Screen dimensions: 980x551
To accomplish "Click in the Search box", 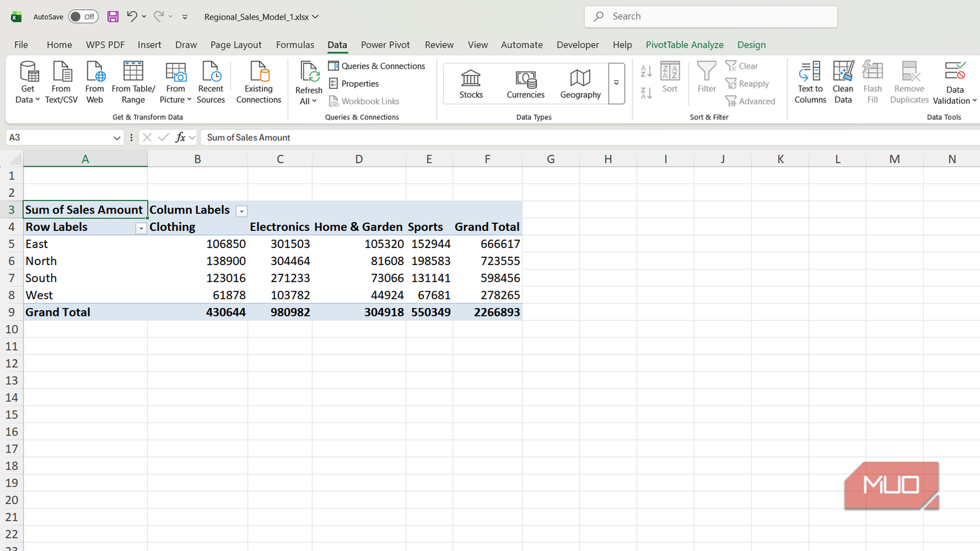I will pyautogui.click(x=711, y=16).
